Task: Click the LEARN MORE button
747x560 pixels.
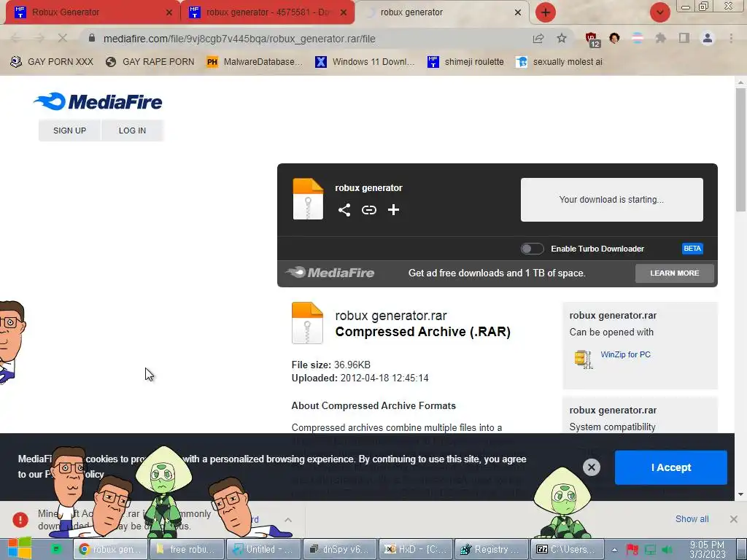Action: pyautogui.click(x=674, y=273)
